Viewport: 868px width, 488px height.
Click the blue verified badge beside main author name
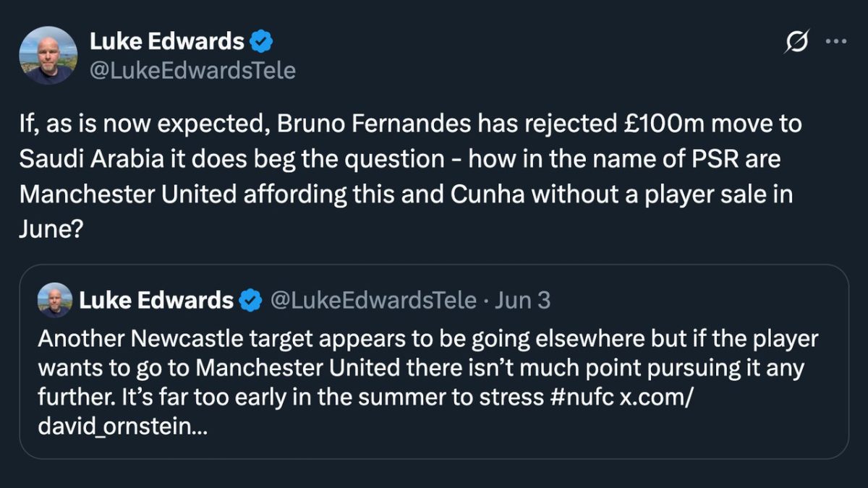261,42
